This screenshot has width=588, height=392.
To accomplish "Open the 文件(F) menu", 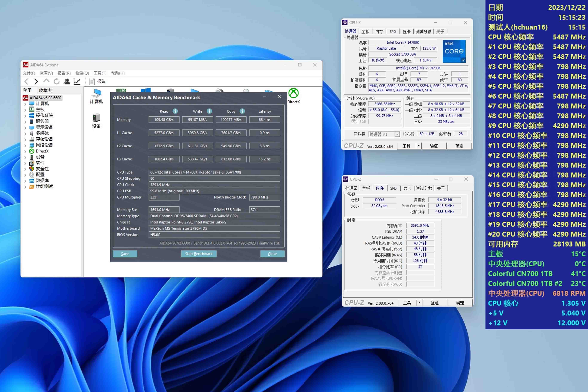I will pos(29,73).
